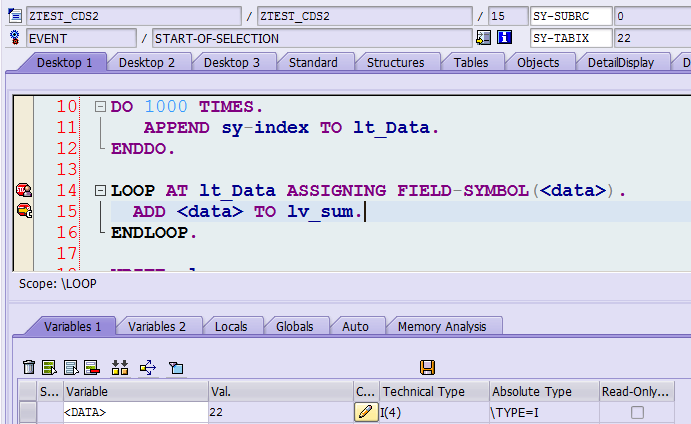
Task: Collapse the DO 1000 TIMES block
Action: point(100,106)
